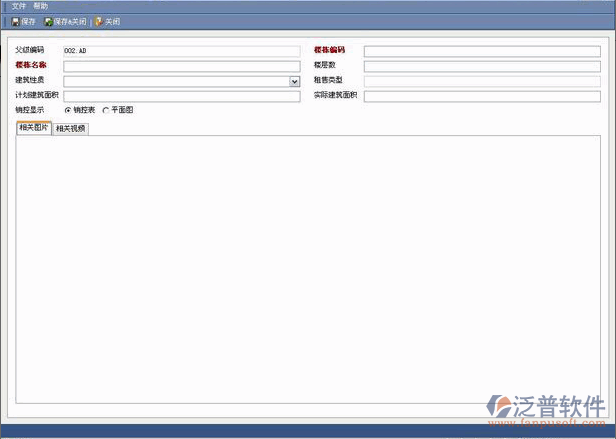Click the 保存&关闭 button label

pyautogui.click(x=70, y=22)
